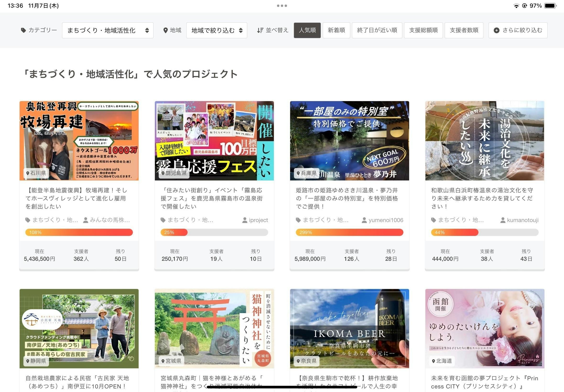Click the plus icon in さらに絞り込む
The height and width of the screenshot is (392, 564).
click(496, 30)
